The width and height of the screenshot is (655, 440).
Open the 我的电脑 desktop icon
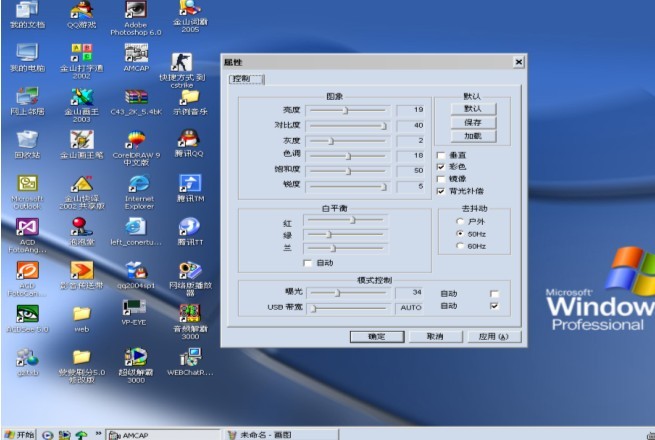pyautogui.click(x=27, y=52)
